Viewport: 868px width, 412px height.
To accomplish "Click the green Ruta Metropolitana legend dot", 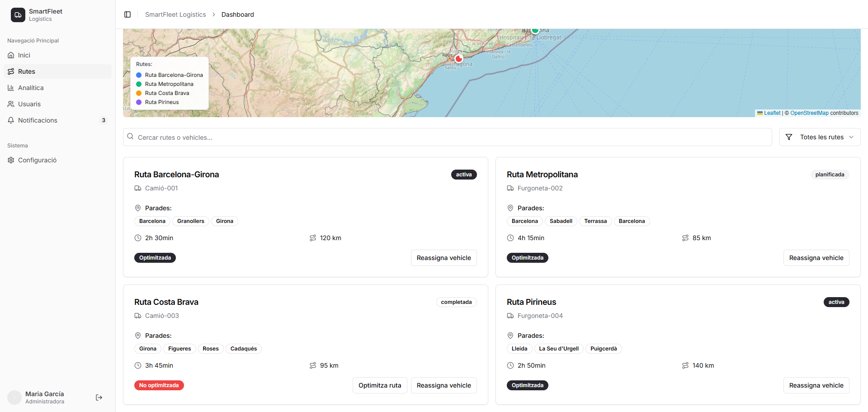I will pyautogui.click(x=139, y=84).
